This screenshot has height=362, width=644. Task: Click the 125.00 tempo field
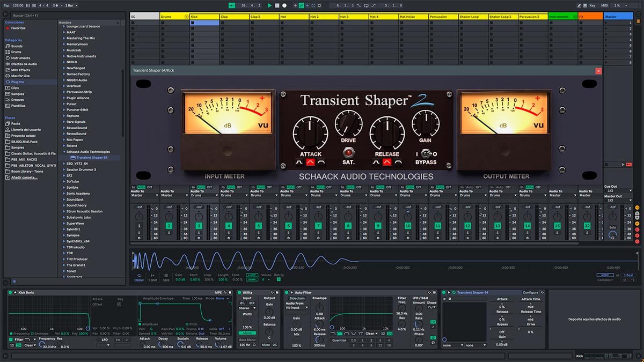(18, 5)
